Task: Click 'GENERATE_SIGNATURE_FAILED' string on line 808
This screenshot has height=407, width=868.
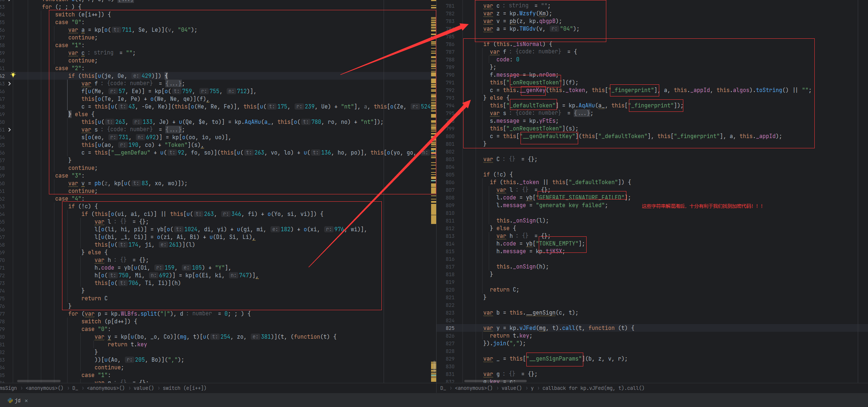Action: pyautogui.click(x=581, y=197)
